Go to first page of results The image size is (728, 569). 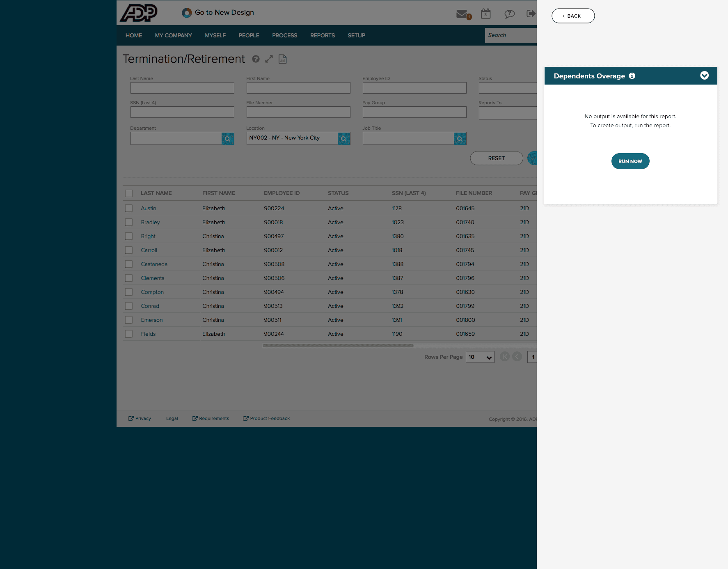tap(505, 357)
